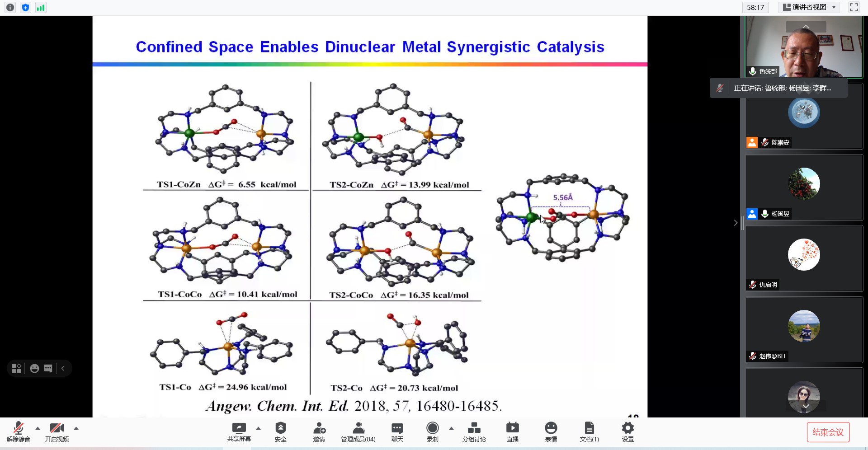Click 共享屏幕 share screen
Image resolution: width=868 pixels, height=450 pixels.
(x=239, y=431)
